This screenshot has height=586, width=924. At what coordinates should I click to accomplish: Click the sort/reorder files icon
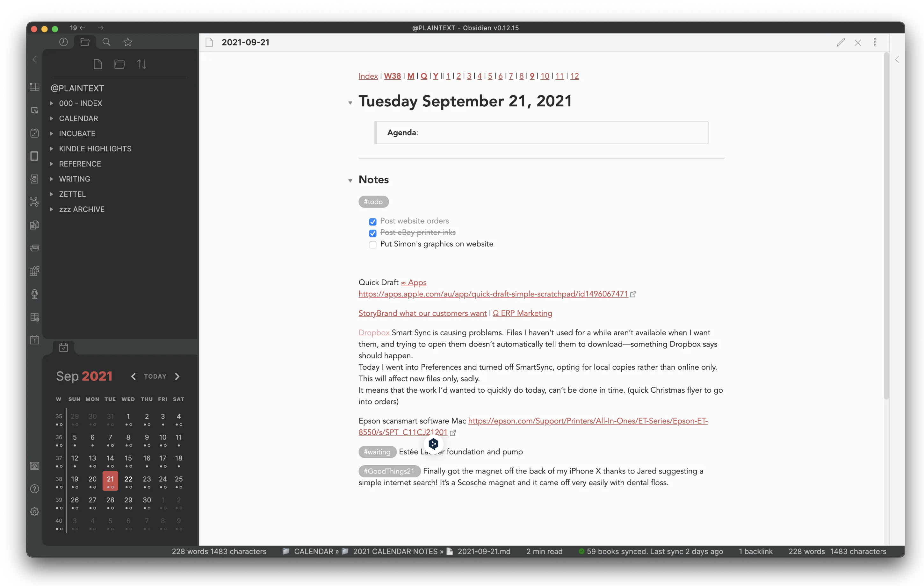point(142,64)
